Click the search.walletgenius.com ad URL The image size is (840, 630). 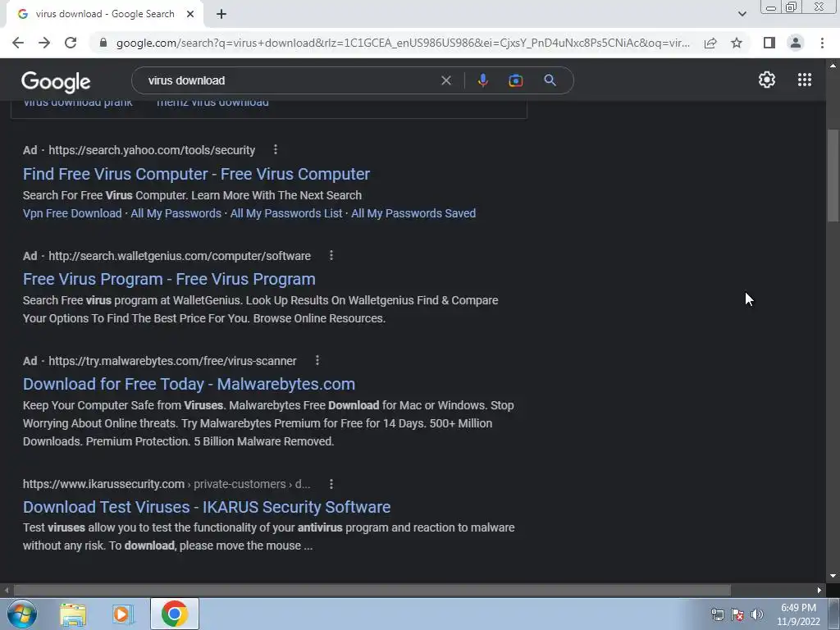180,256
